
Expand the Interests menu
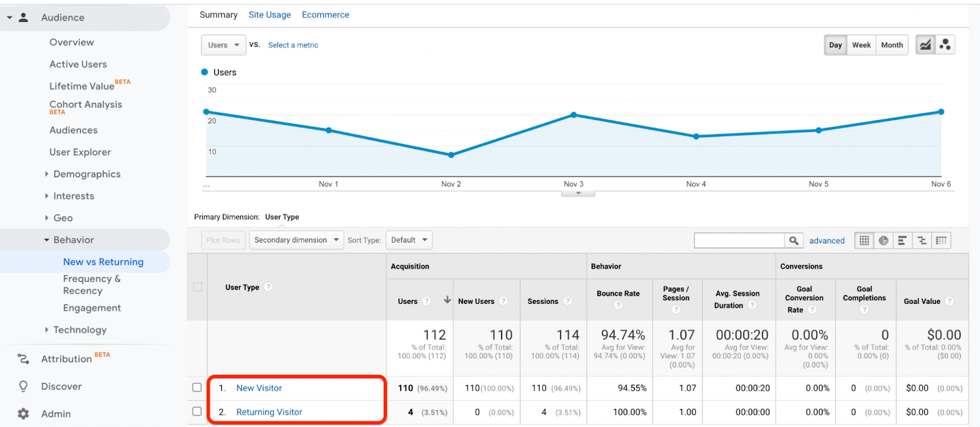coord(47,196)
